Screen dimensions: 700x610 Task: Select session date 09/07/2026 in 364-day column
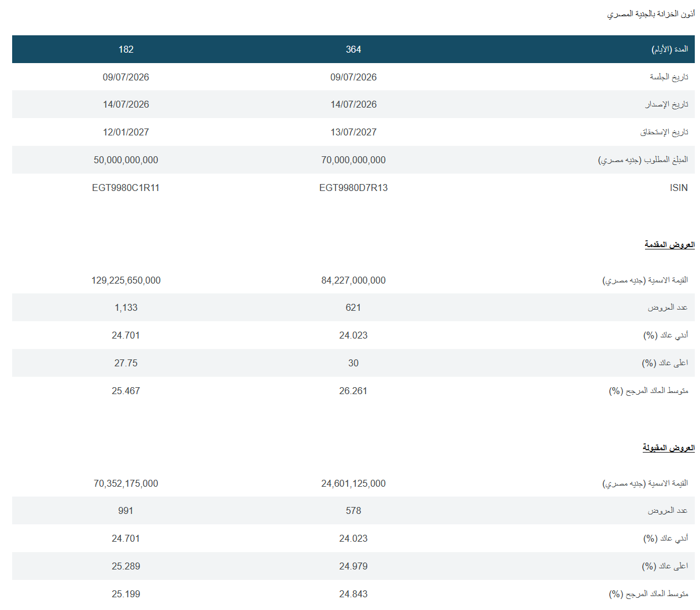[353, 77]
